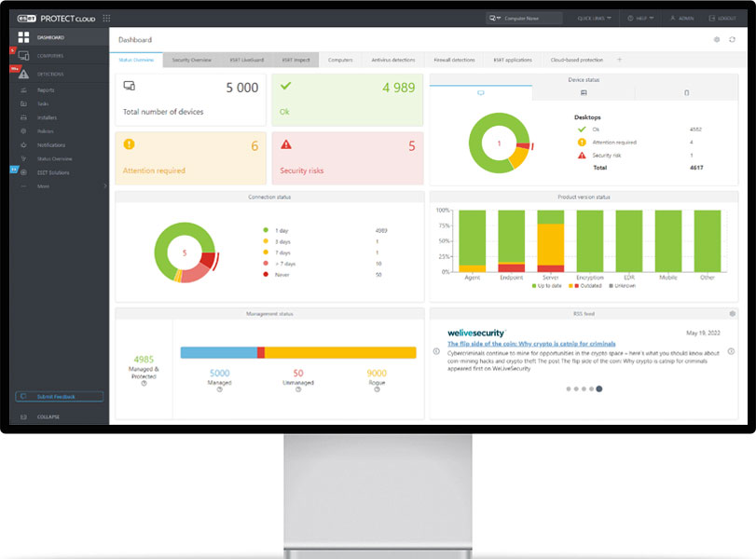
Task: Switch to the Firewall detections tab
Action: 454,60
